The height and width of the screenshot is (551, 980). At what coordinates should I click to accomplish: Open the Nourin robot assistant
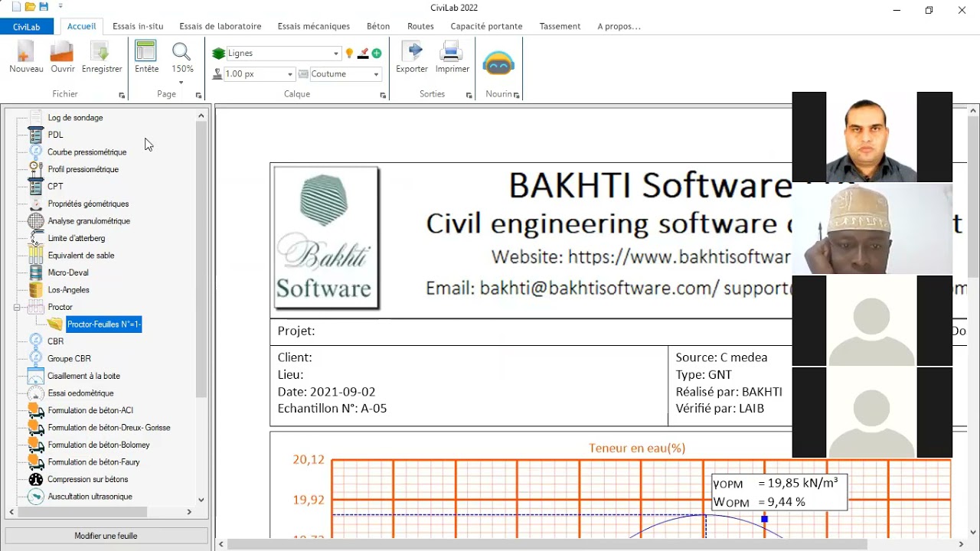(x=498, y=63)
